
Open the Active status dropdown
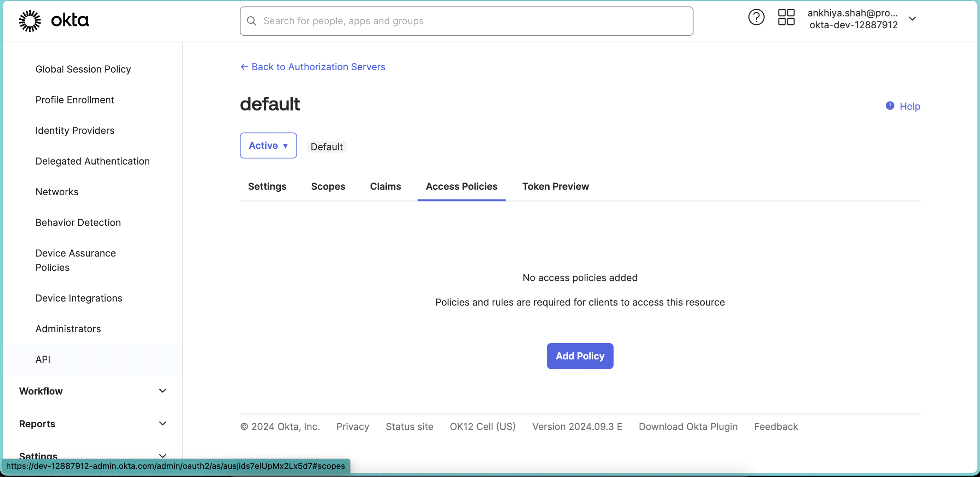click(268, 145)
